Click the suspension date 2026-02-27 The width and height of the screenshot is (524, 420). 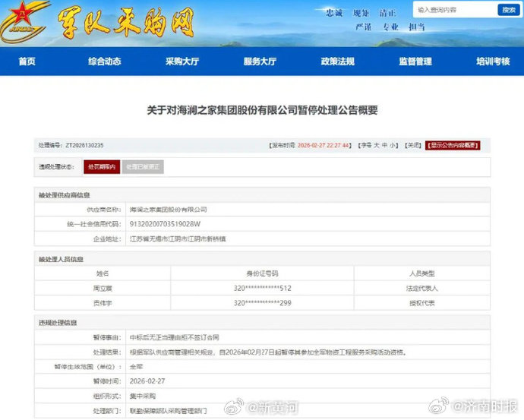[147, 381]
